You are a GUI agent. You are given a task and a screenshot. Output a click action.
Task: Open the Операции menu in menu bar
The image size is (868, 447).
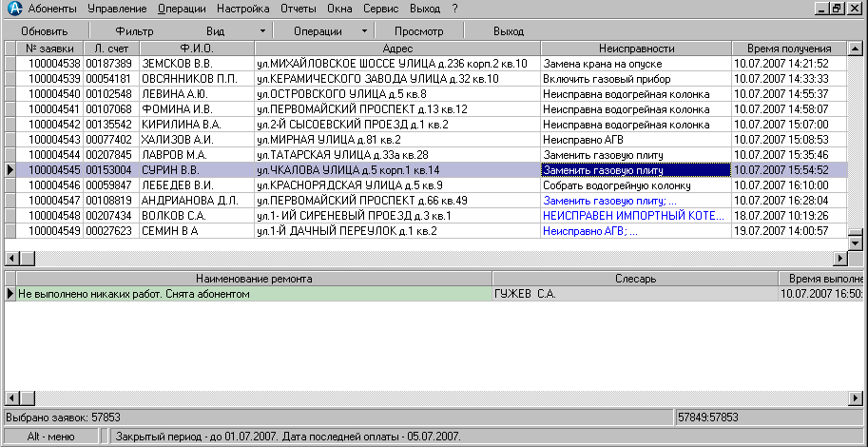pos(182,9)
